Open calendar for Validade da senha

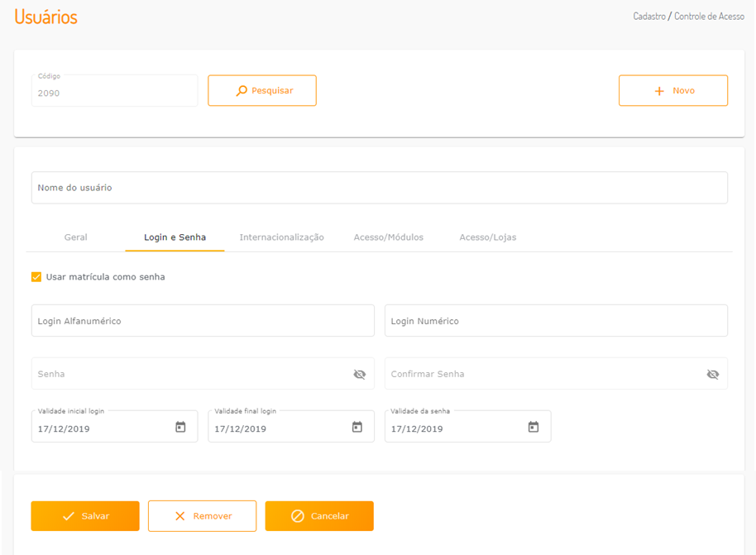pyautogui.click(x=534, y=427)
